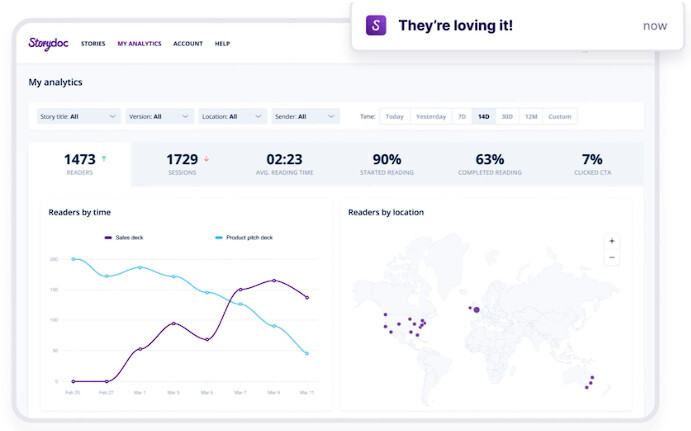Expand the Story title filter dropdown
The width and height of the screenshot is (691, 431).
coord(78,116)
